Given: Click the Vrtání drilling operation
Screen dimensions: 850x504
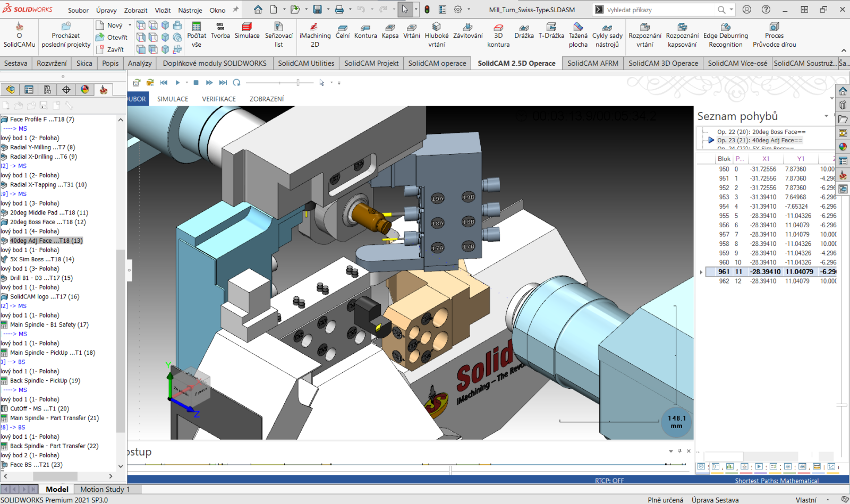Looking at the screenshot, I should click(411, 31).
